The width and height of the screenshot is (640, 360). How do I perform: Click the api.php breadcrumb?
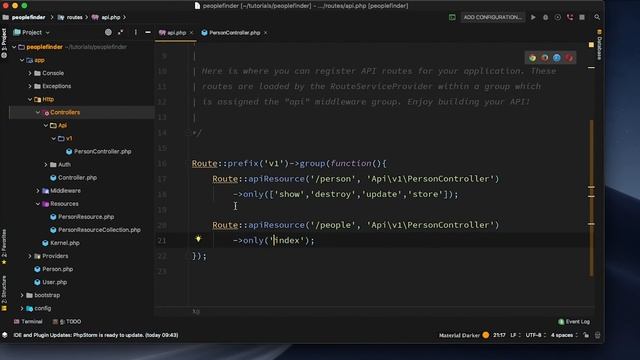106,17
